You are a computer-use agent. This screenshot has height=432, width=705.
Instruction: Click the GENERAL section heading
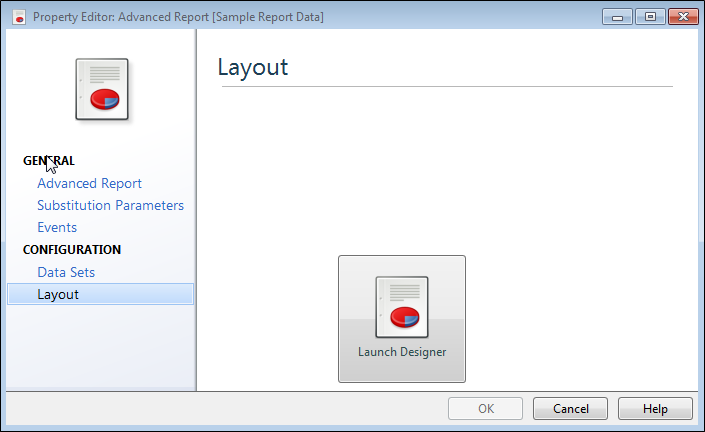click(x=49, y=161)
